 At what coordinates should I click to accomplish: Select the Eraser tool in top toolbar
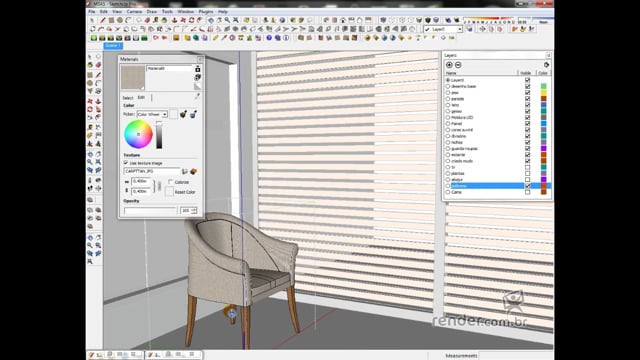(147, 20)
